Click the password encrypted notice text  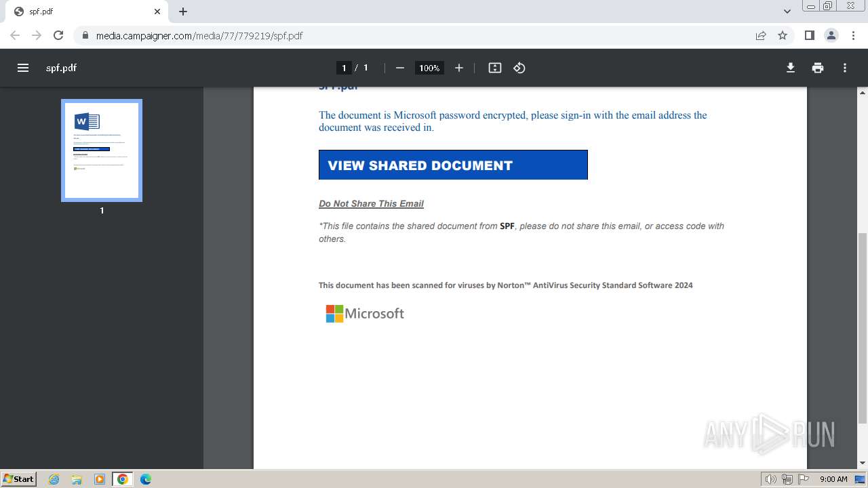coord(513,121)
